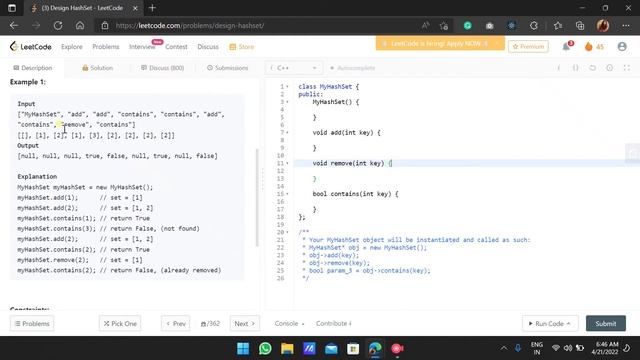Screen dimensions: 640x360
Task: Open browser collections icon
Action: coord(580,25)
